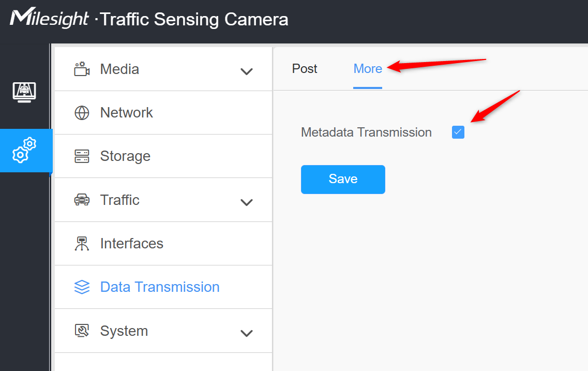Open the Interfaces menu item
This screenshot has width=588, height=371.
tap(163, 244)
